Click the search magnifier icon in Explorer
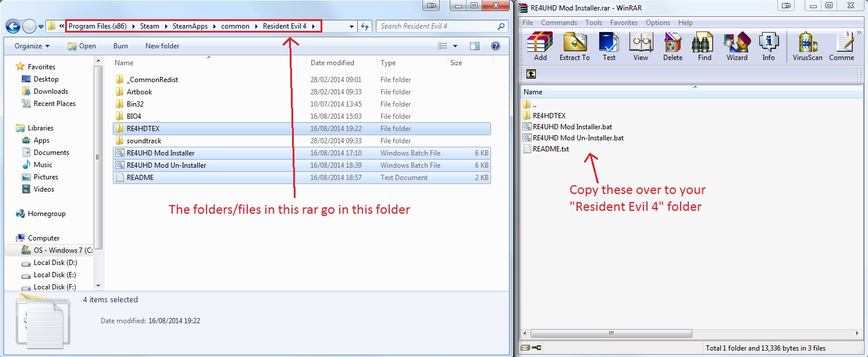The width and height of the screenshot is (868, 357). click(x=501, y=26)
